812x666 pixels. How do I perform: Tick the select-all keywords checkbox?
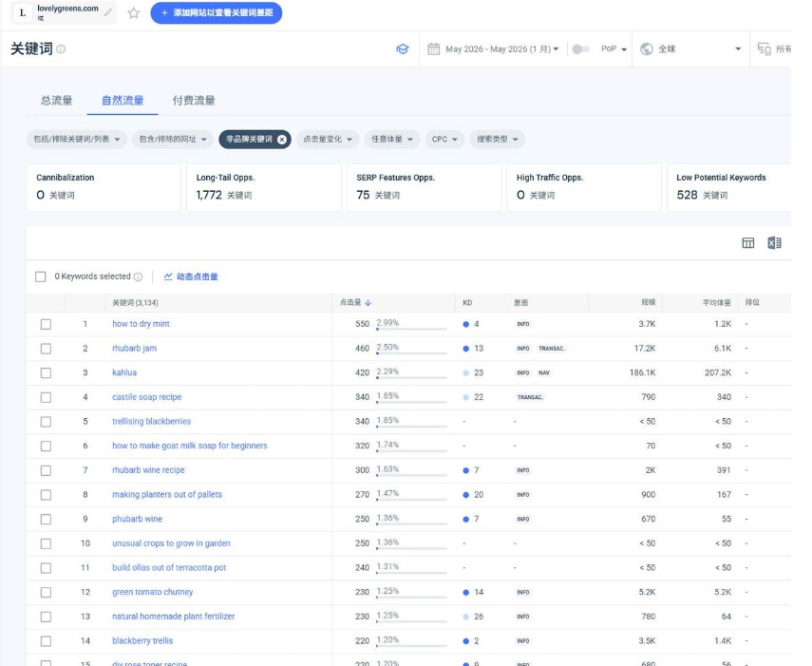coord(41,276)
